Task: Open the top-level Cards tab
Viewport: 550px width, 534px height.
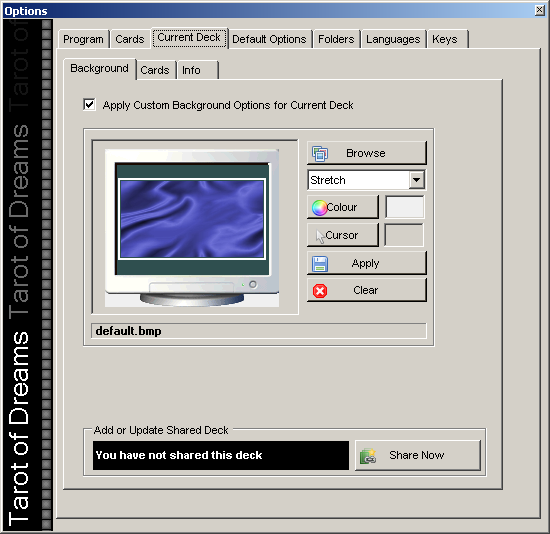Action: 130,39
